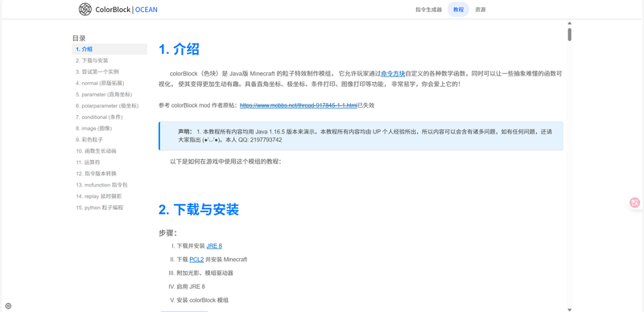Click the 1. 介绍 heading
The width and height of the screenshot is (644, 312).
click(x=179, y=49)
